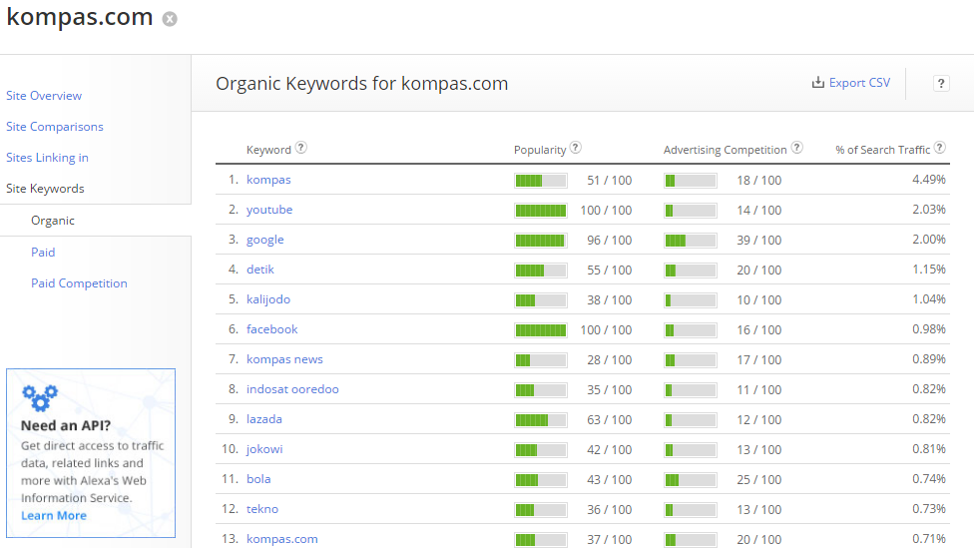Click the advertising competition bar for bola

pos(690,480)
